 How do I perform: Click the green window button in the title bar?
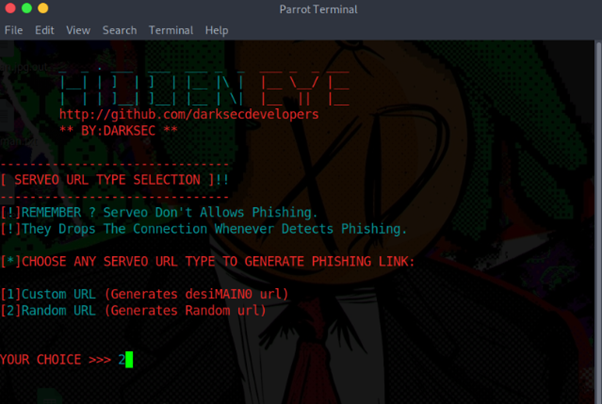coord(26,8)
